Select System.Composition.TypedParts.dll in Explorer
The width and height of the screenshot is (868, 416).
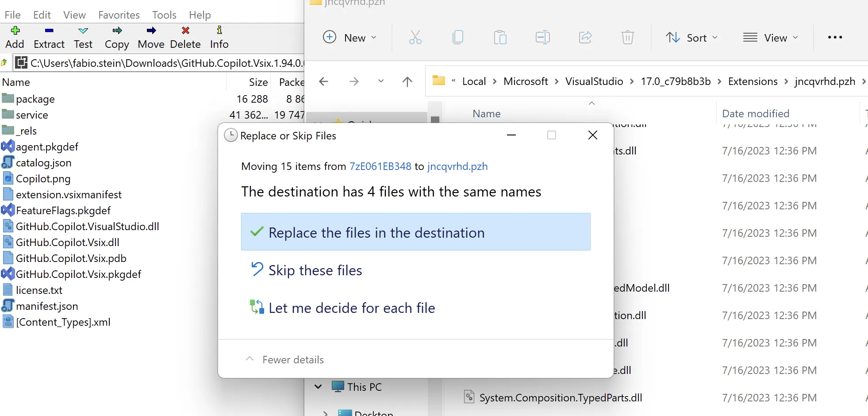pos(553,397)
